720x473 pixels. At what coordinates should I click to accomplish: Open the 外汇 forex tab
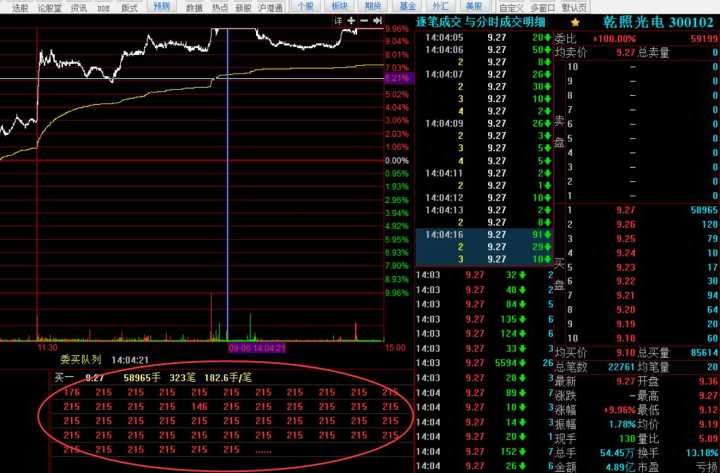[440, 6]
